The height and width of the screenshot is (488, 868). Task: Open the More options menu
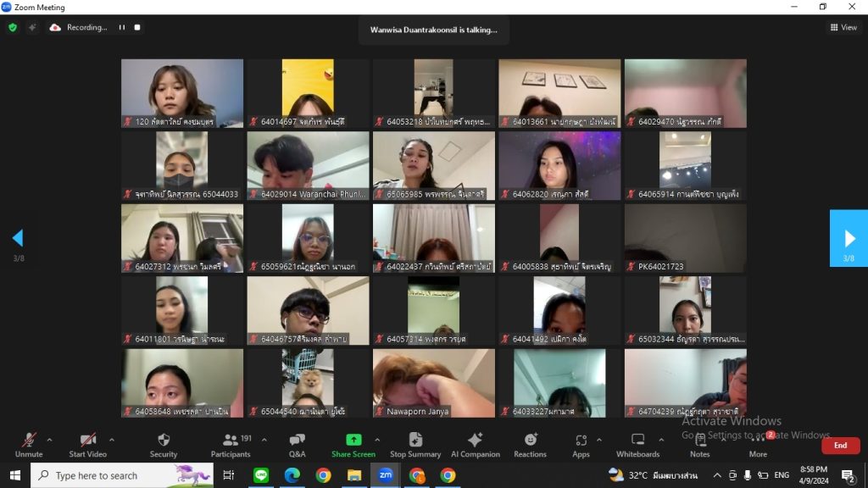pos(758,446)
